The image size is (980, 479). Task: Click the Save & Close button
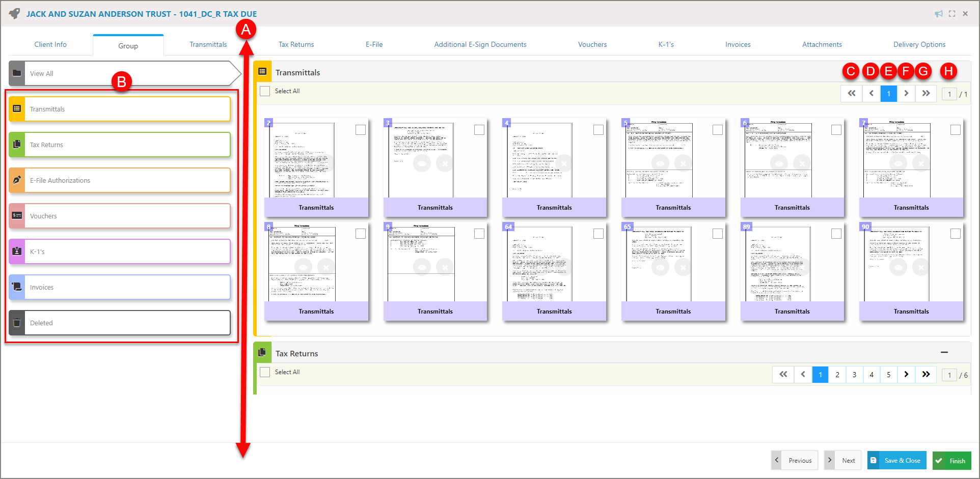[x=896, y=461]
